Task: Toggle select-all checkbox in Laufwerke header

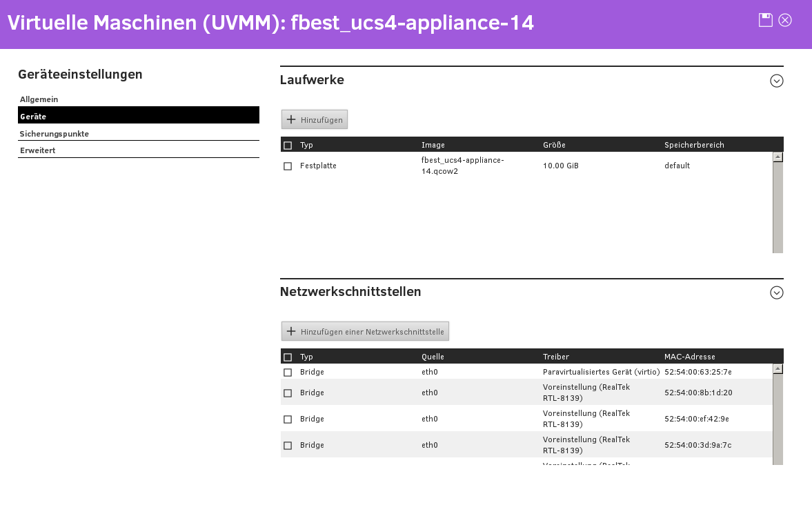Action: 288,145
